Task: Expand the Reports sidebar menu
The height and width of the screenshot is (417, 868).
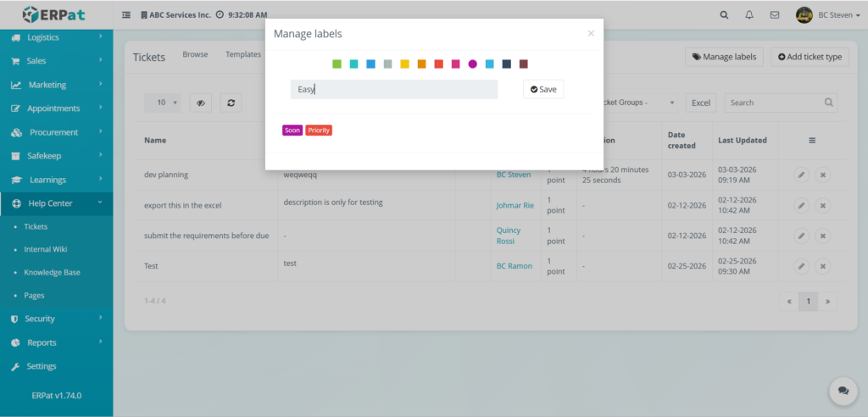Action: 57,342
